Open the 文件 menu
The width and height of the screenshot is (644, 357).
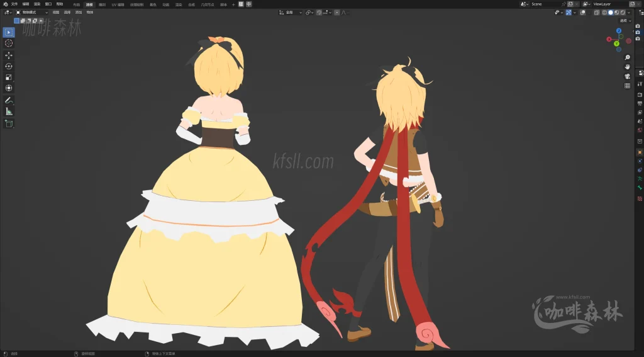[x=14, y=4]
